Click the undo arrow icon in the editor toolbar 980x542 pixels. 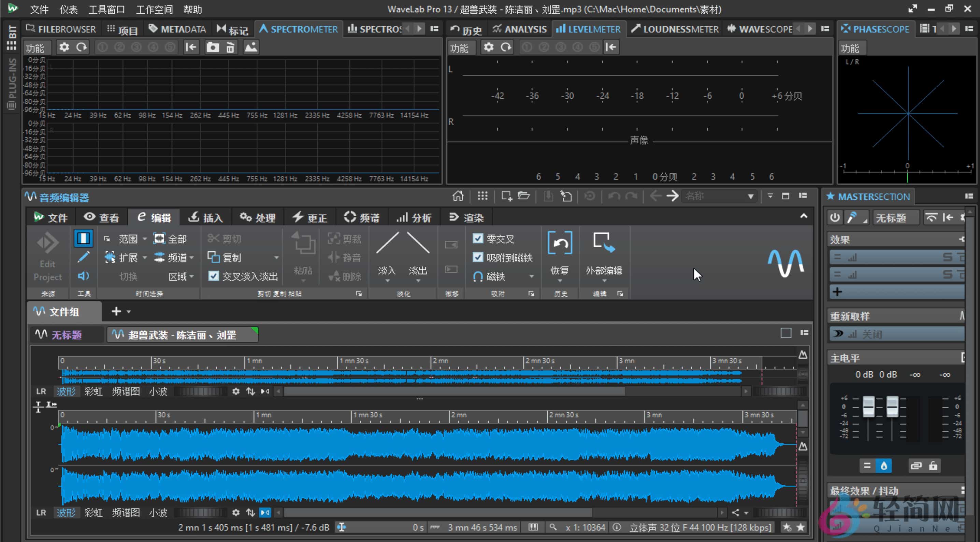pos(613,196)
